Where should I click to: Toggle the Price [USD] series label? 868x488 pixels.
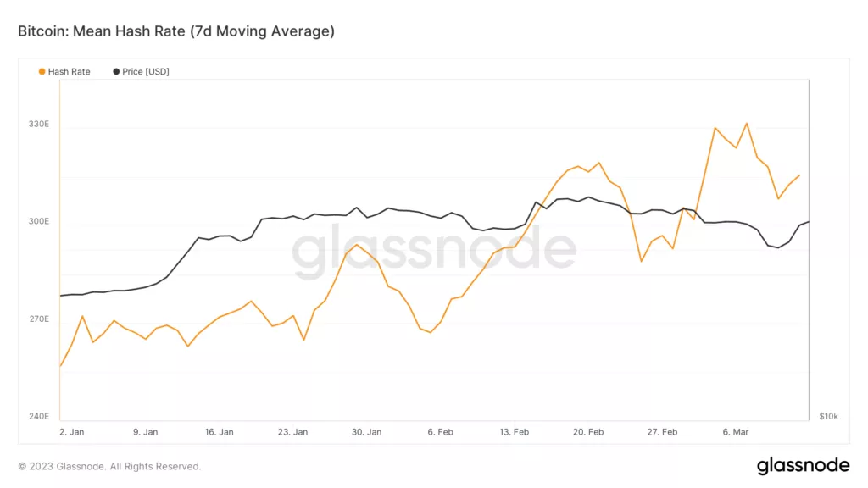[146, 72]
